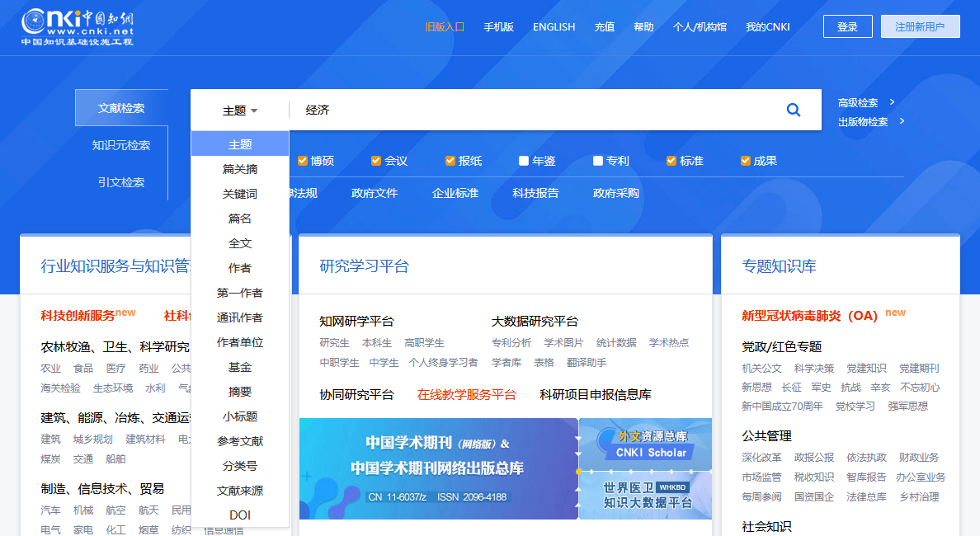Click the magnifier search icon

click(x=793, y=110)
